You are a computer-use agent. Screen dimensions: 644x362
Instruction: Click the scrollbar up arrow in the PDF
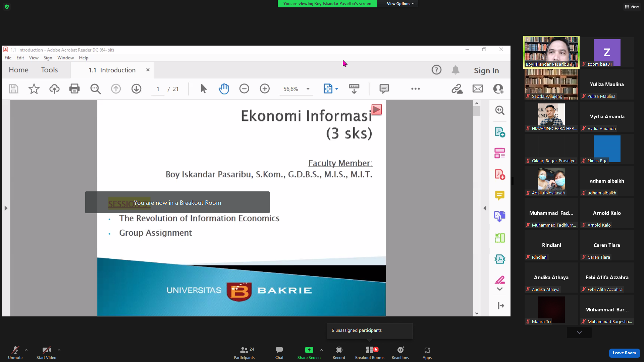[x=477, y=103]
